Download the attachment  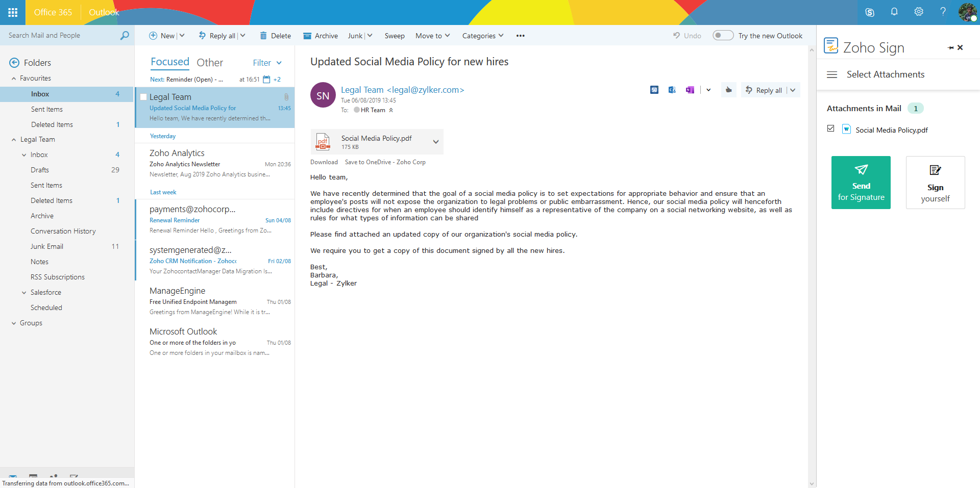(324, 162)
